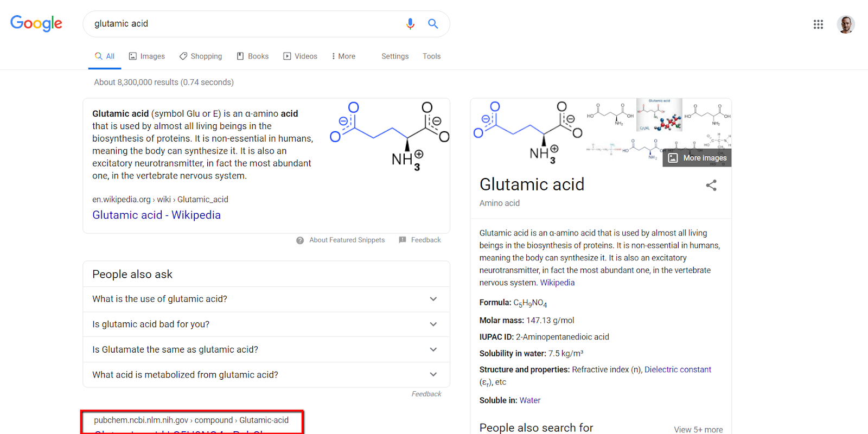Open the Settings menu

coord(395,56)
